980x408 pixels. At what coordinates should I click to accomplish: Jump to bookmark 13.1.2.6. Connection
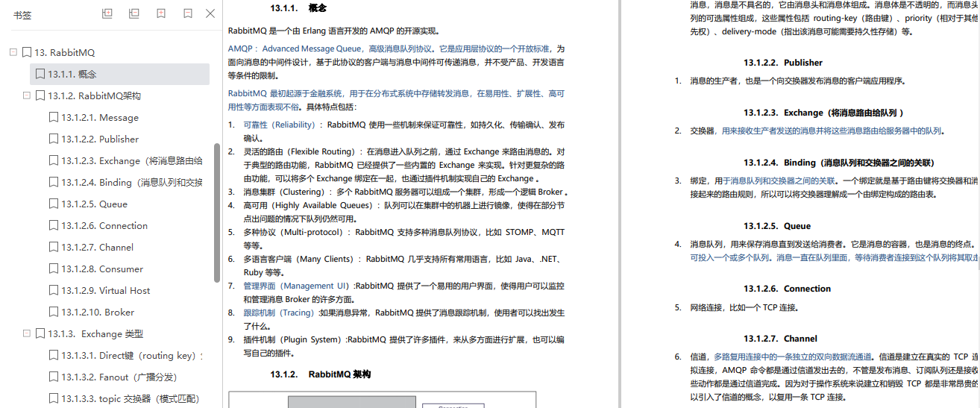[104, 225]
